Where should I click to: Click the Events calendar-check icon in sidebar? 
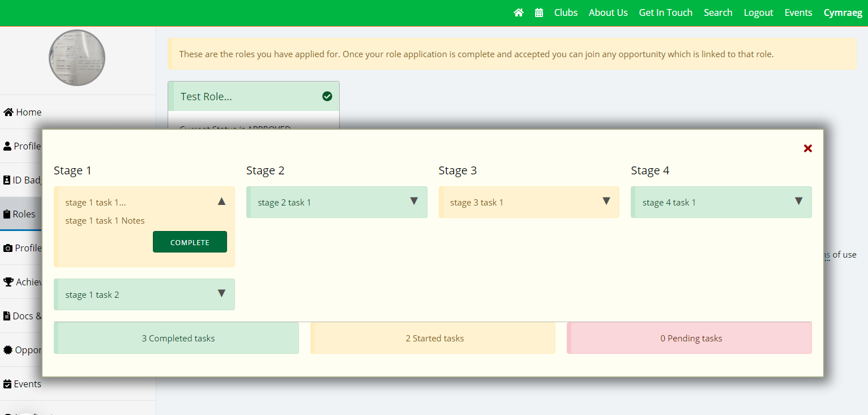tap(7, 384)
